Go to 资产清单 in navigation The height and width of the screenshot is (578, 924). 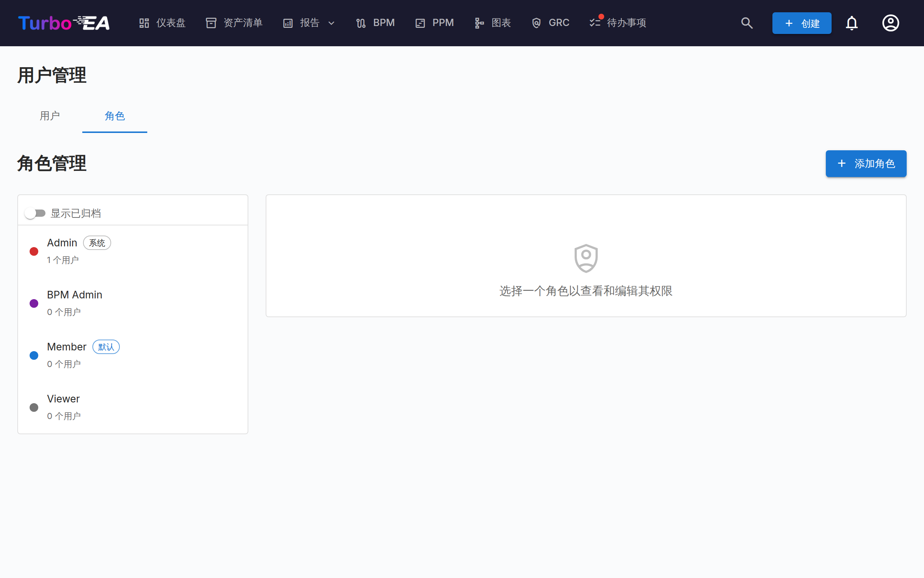234,23
